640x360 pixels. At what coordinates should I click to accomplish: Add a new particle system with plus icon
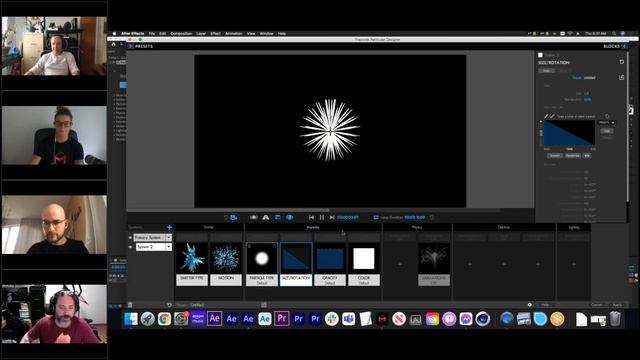169,227
